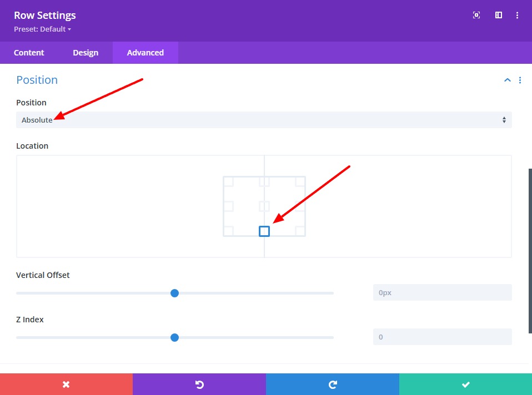
Task: Save changes with the green checkmark
Action: (465, 384)
